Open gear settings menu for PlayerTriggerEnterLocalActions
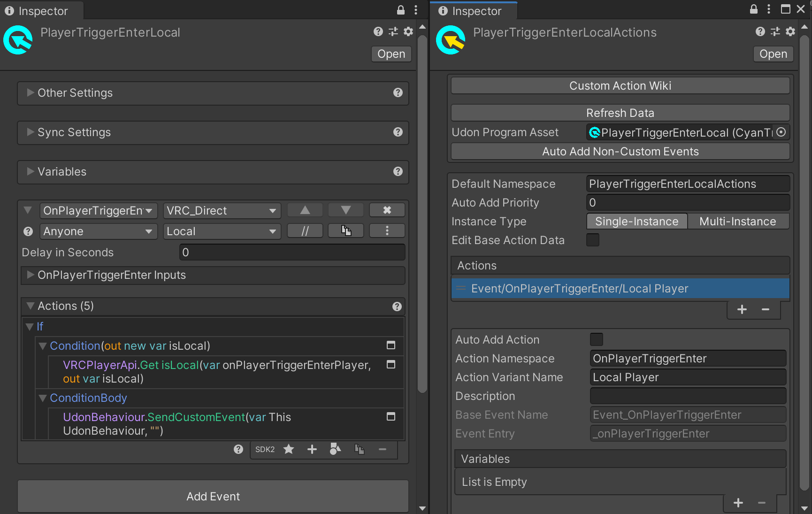This screenshot has height=514, width=812. pos(790,31)
